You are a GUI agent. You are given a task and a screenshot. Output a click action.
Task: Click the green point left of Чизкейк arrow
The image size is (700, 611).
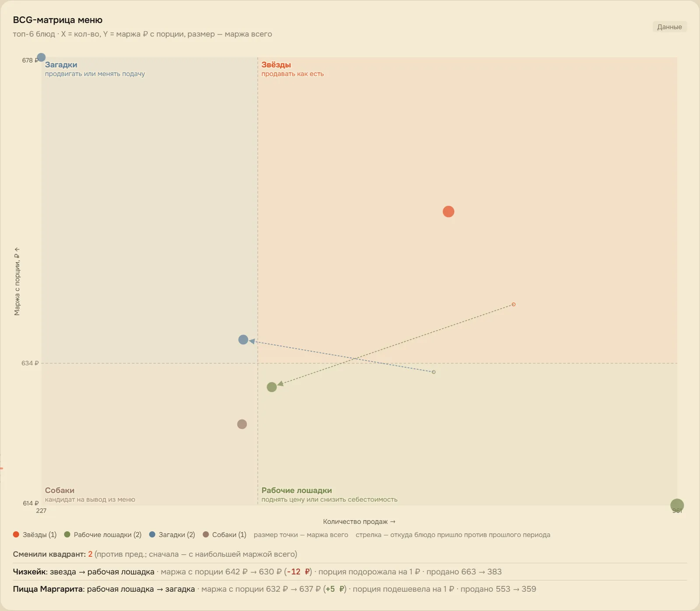tap(272, 387)
